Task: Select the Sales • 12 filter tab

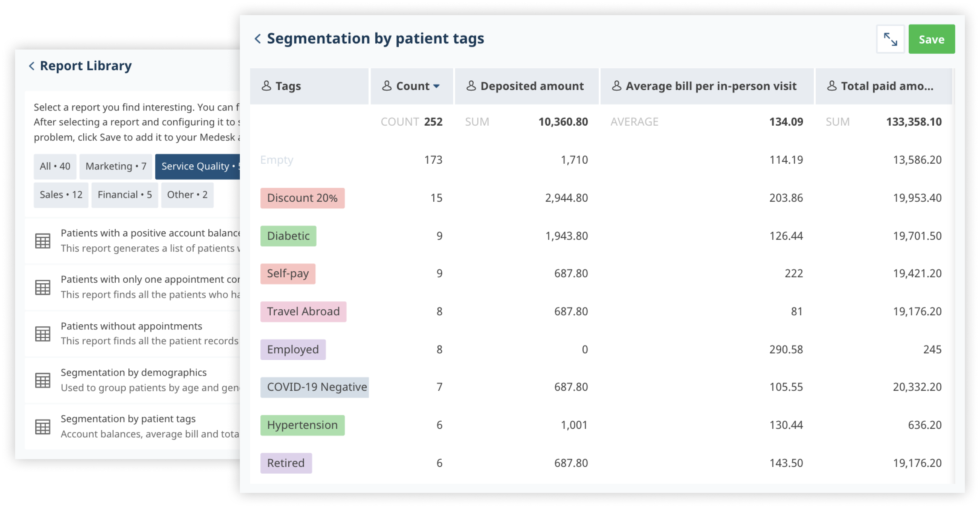Action: point(61,195)
